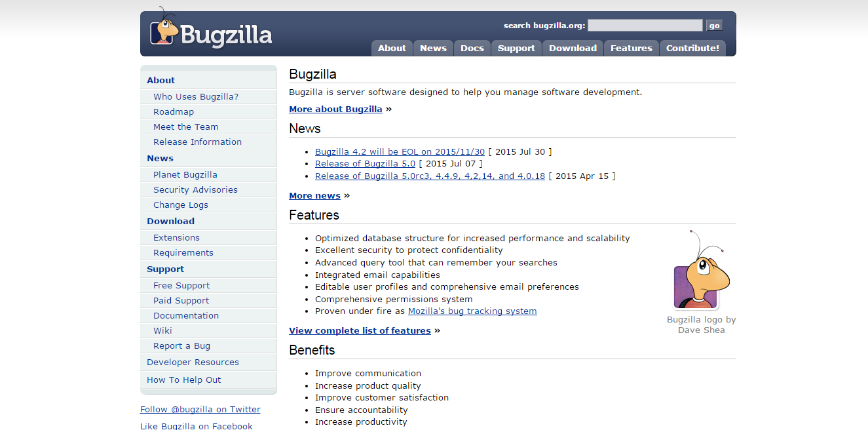
Task: Open Release Information in the sidebar
Action: [x=197, y=142]
